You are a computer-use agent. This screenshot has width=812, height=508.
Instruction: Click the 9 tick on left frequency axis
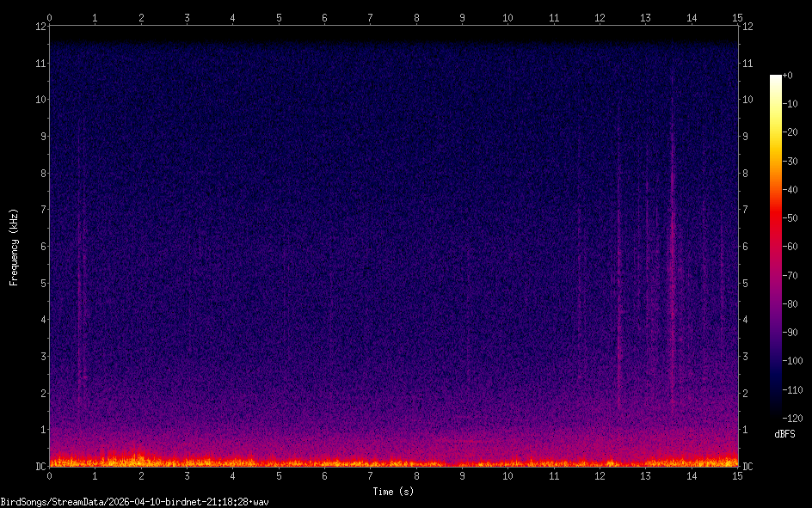41,136
